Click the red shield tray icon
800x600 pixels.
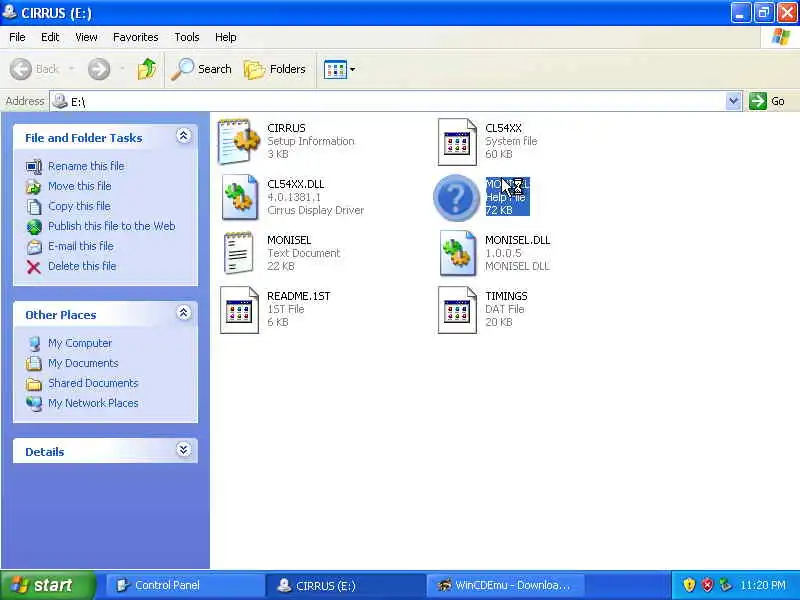[x=707, y=585]
